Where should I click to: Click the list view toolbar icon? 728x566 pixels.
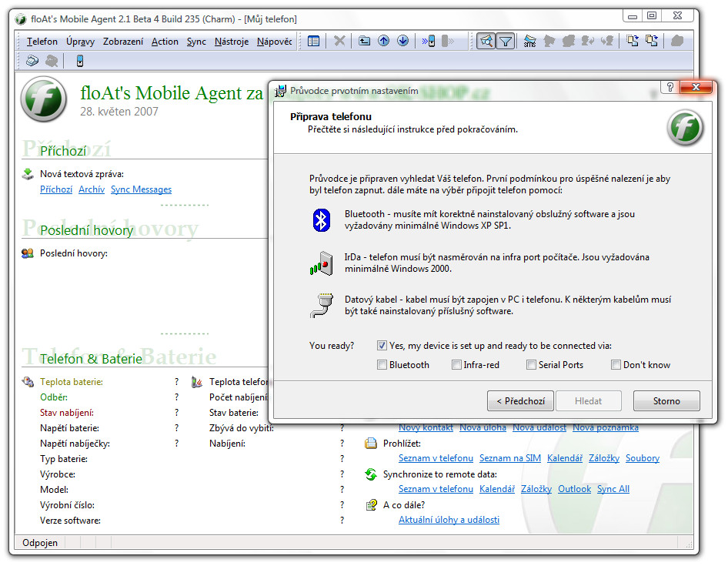(313, 42)
